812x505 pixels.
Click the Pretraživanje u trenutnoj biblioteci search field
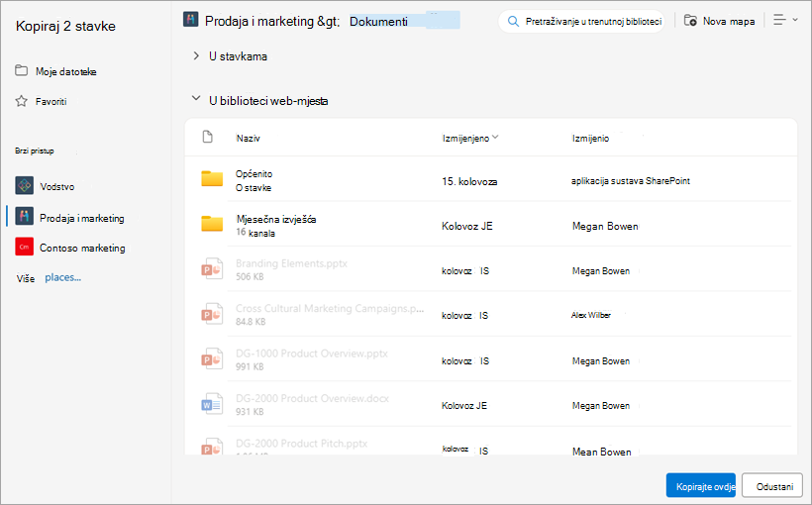pyautogui.click(x=581, y=21)
